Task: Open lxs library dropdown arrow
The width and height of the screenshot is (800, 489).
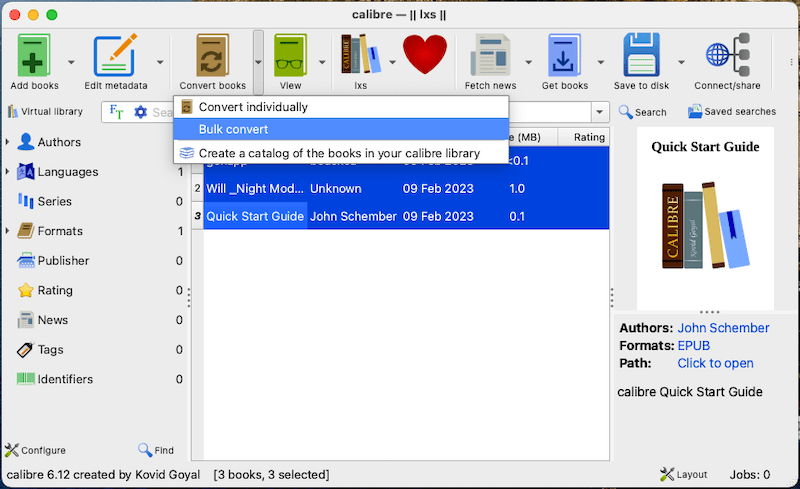Action: click(392, 62)
